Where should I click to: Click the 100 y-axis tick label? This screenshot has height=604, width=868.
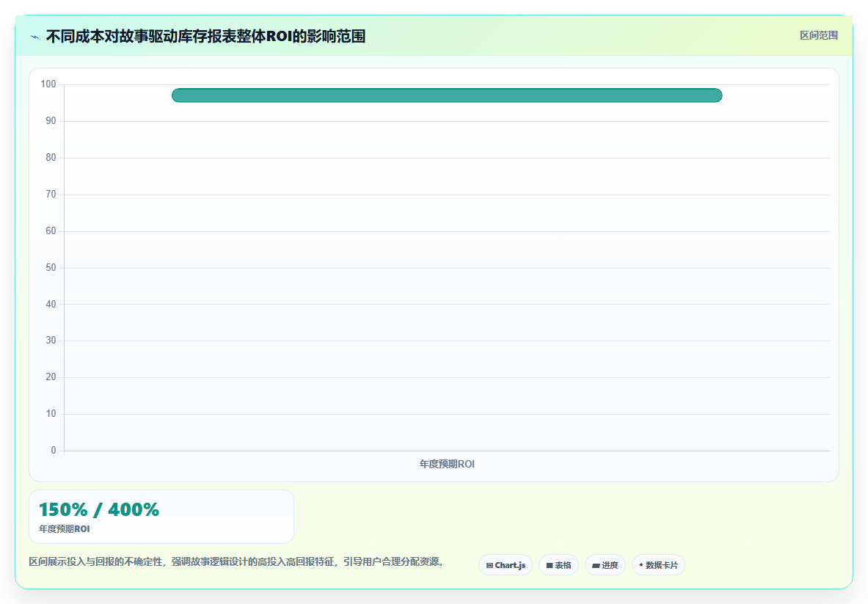point(48,84)
